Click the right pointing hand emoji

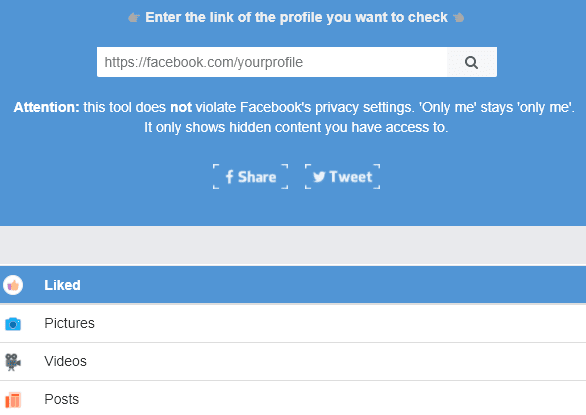coord(459,18)
